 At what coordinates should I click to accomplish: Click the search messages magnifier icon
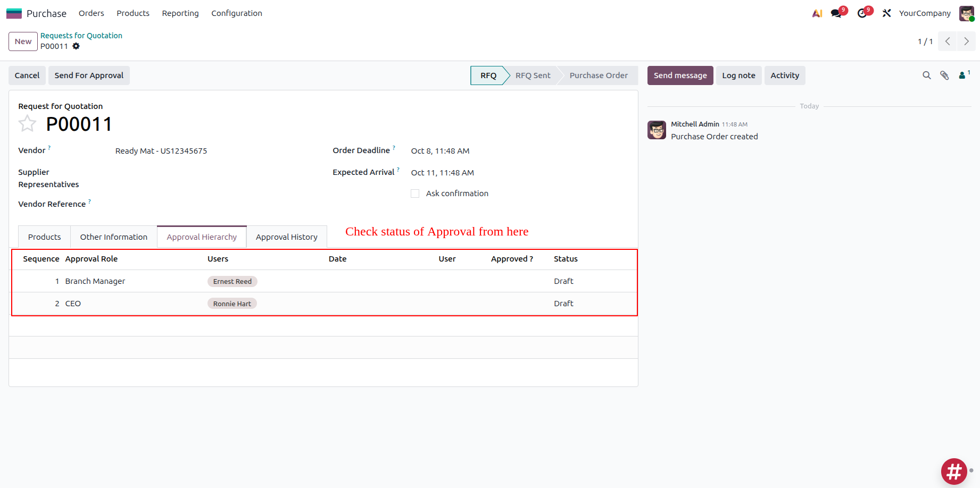pyautogui.click(x=927, y=75)
